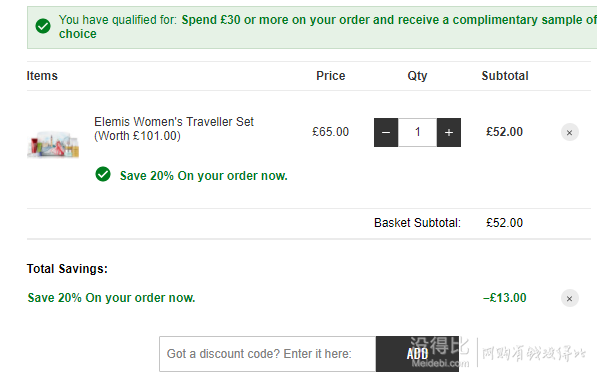Open Elemis Women's Traveller Set product link
597x387 pixels.
point(174,129)
